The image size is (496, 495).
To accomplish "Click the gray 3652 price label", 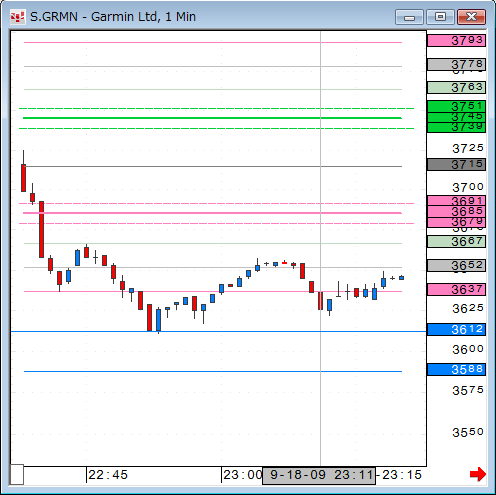I will (456, 265).
